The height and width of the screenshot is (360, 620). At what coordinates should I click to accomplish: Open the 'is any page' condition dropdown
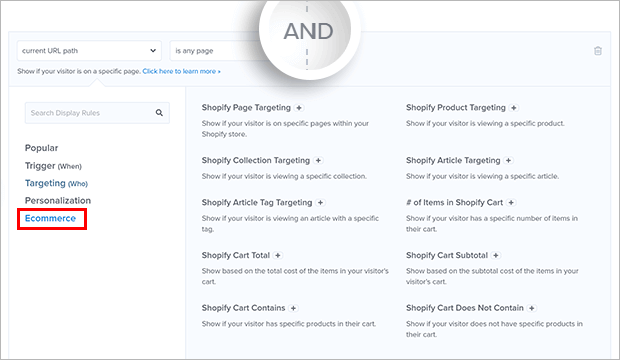[217, 51]
